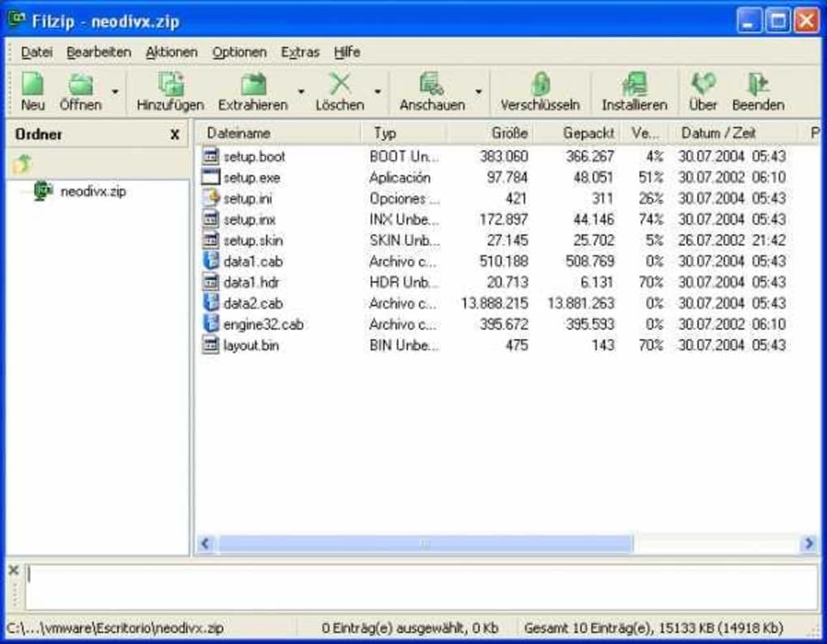
Task: Click status text '0 Einträg(e) ausgewählt, 0 Kb'
Action: tap(409, 628)
